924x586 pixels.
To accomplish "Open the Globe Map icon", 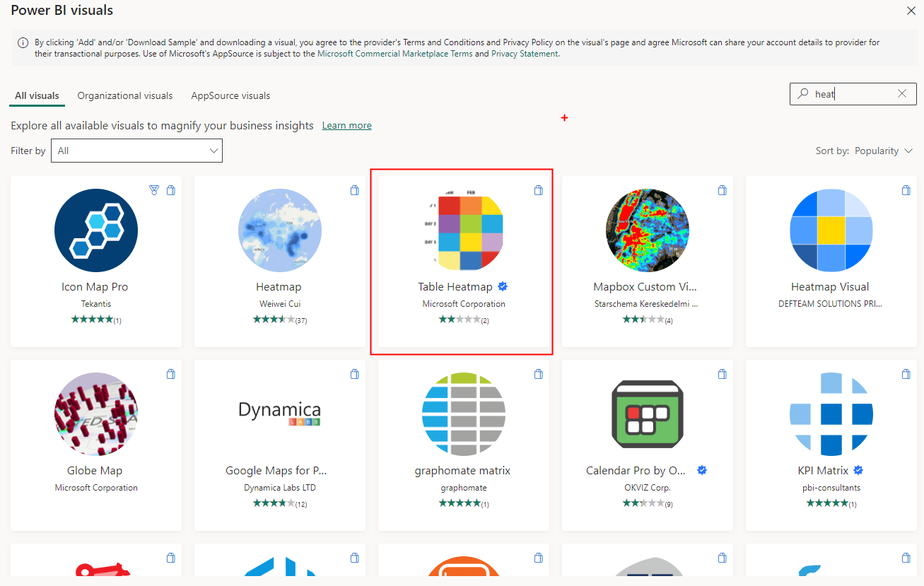I will click(96, 414).
